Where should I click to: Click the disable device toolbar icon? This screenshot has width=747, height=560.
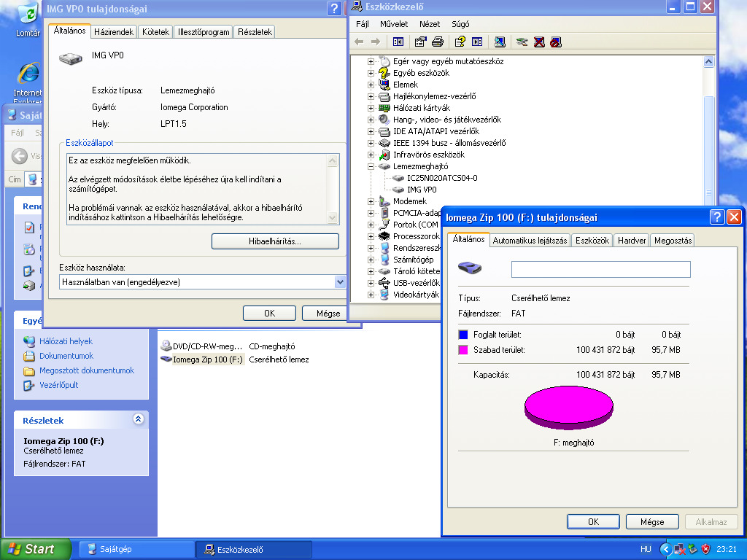(x=555, y=42)
